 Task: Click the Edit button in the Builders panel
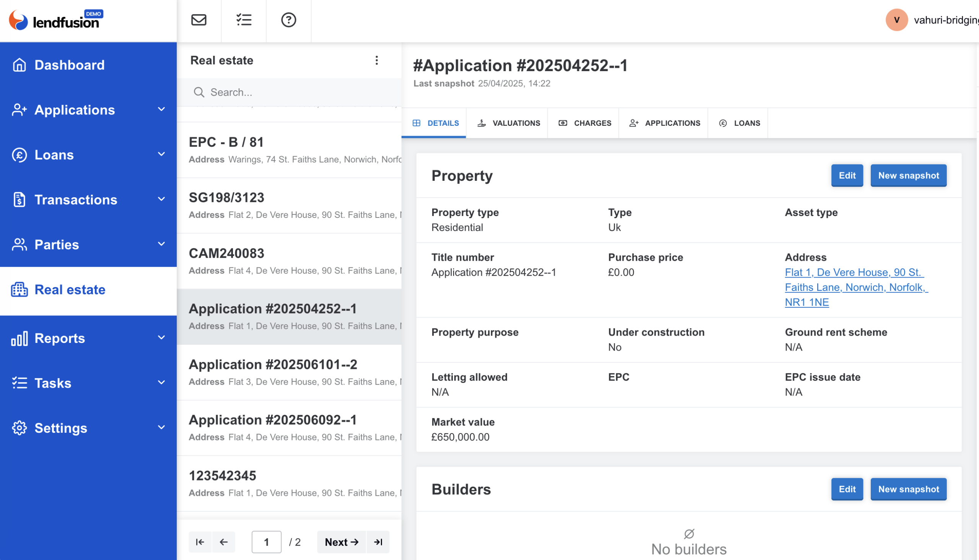847,489
